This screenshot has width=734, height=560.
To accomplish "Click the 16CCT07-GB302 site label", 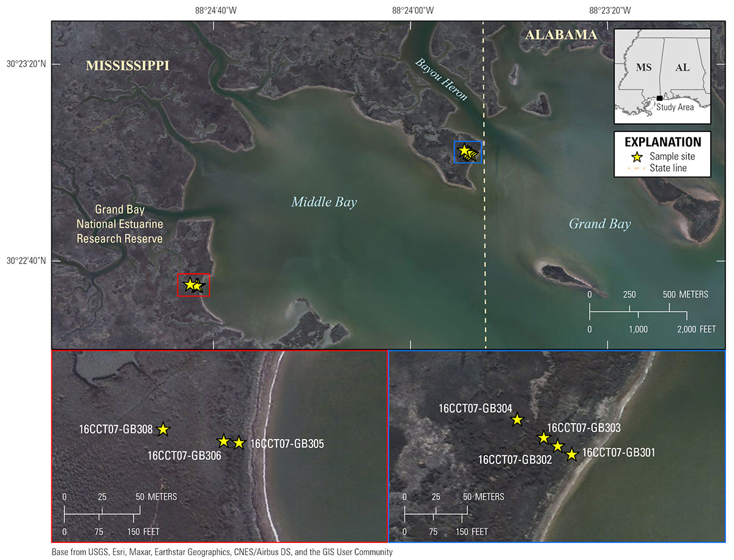I will tap(516, 459).
